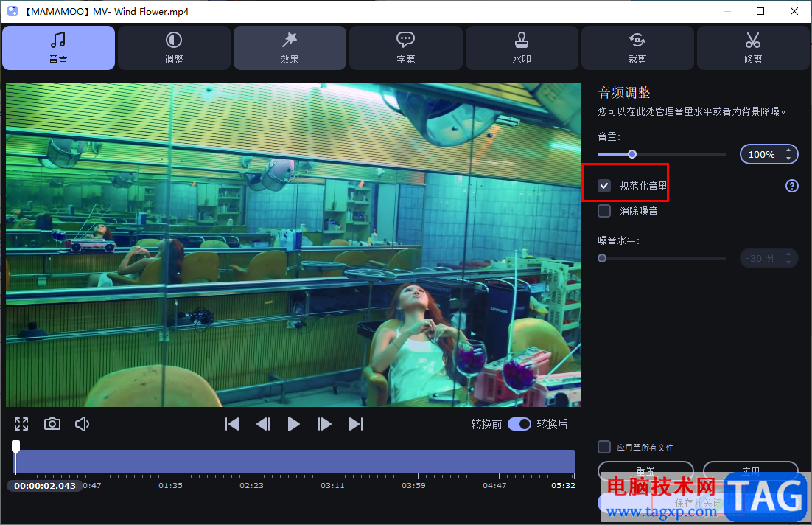Click the 噪音水平 slider handle
This screenshot has height=525, width=812.
pyautogui.click(x=602, y=258)
